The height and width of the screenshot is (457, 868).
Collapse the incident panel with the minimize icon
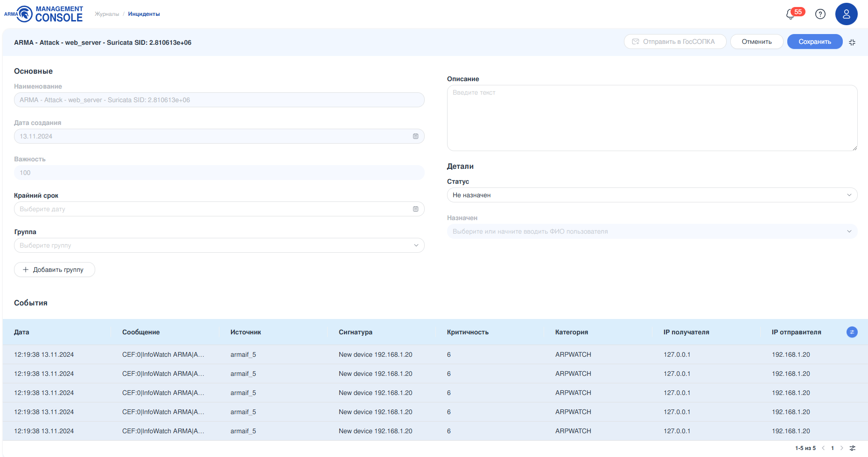point(852,42)
